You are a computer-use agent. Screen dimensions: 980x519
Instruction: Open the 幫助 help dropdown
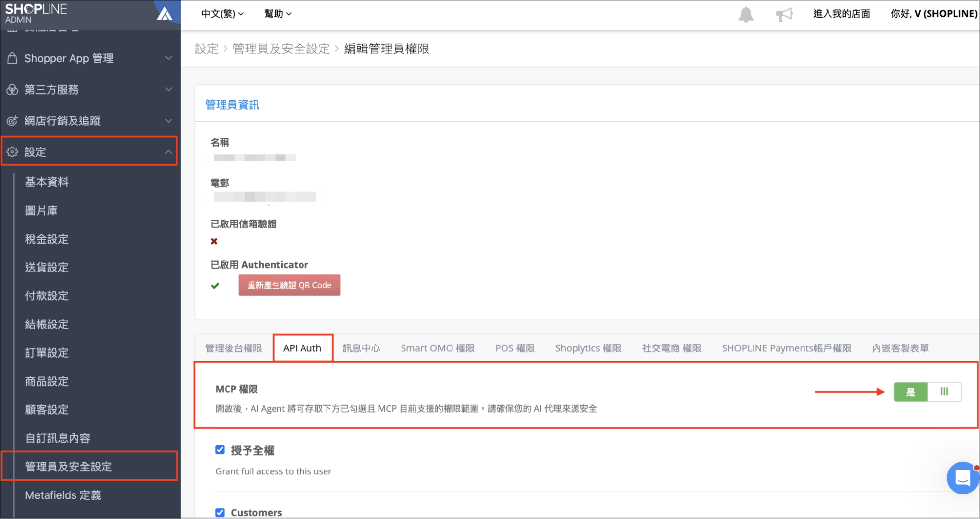(278, 14)
